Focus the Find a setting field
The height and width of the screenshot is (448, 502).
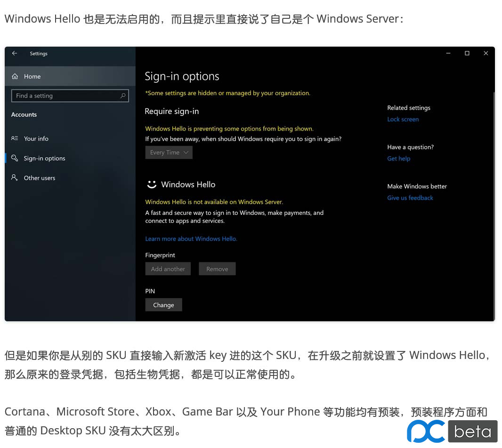(70, 96)
